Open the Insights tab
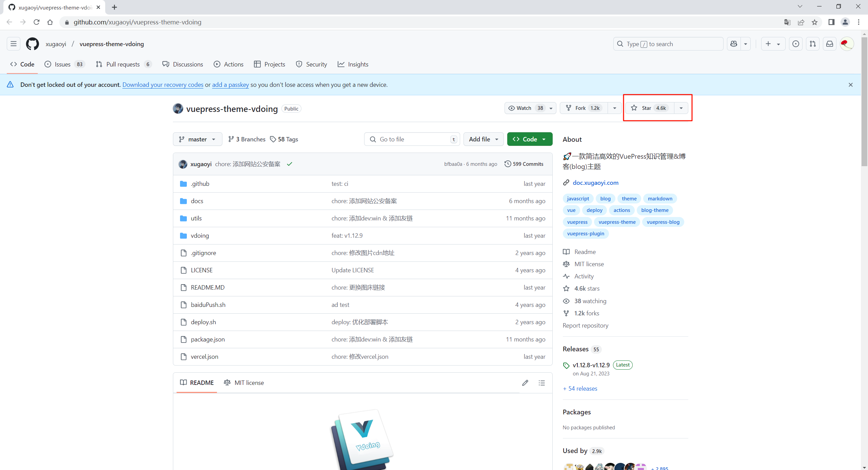The image size is (868, 470). coord(353,64)
